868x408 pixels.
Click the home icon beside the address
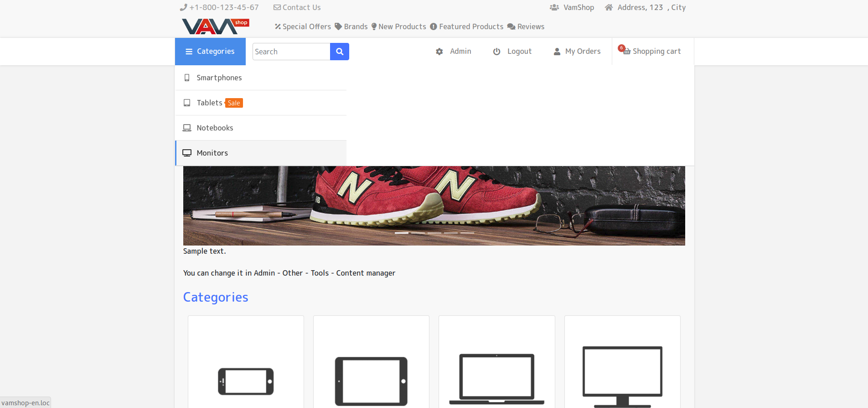(x=609, y=7)
